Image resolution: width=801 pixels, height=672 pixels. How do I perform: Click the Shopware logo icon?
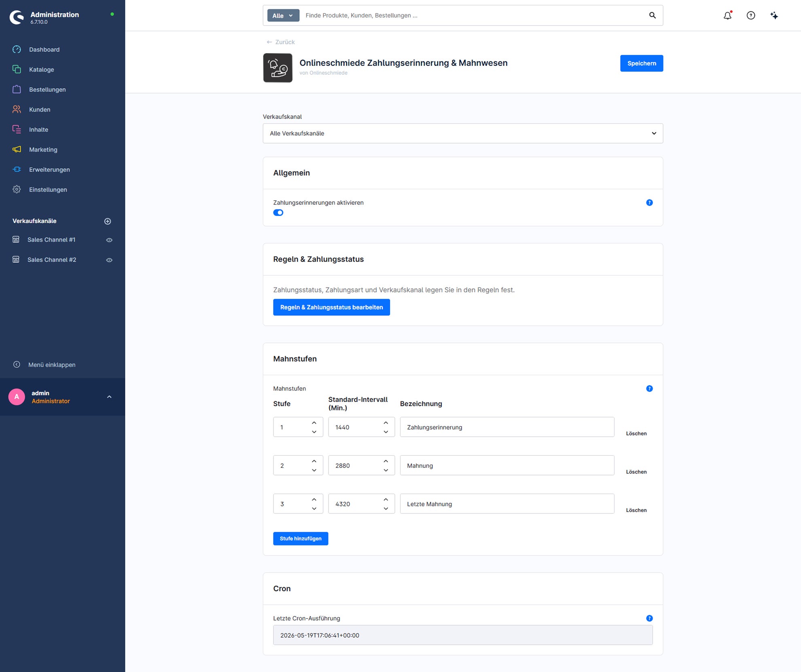point(17,17)
